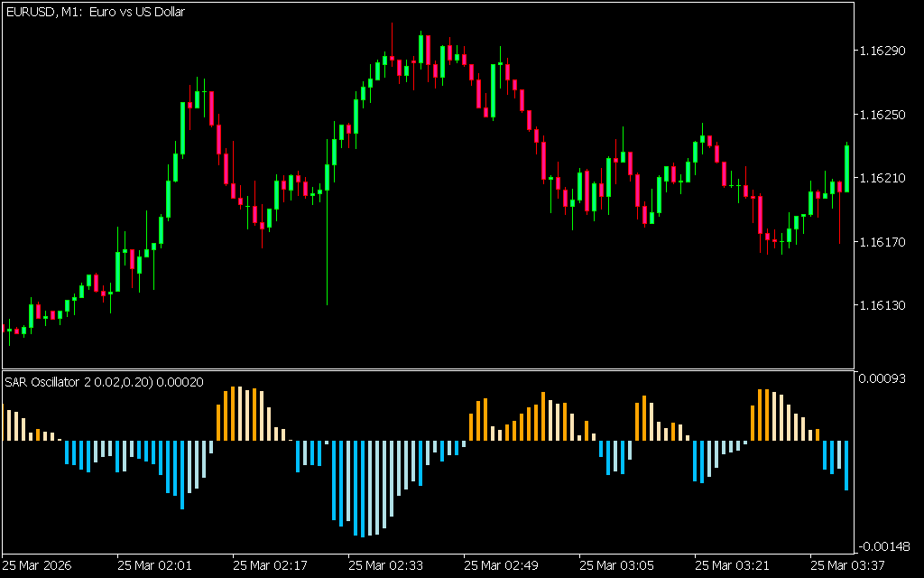
Task: Select the 25 Mar 02:33 time label
Action: [385, 565]
